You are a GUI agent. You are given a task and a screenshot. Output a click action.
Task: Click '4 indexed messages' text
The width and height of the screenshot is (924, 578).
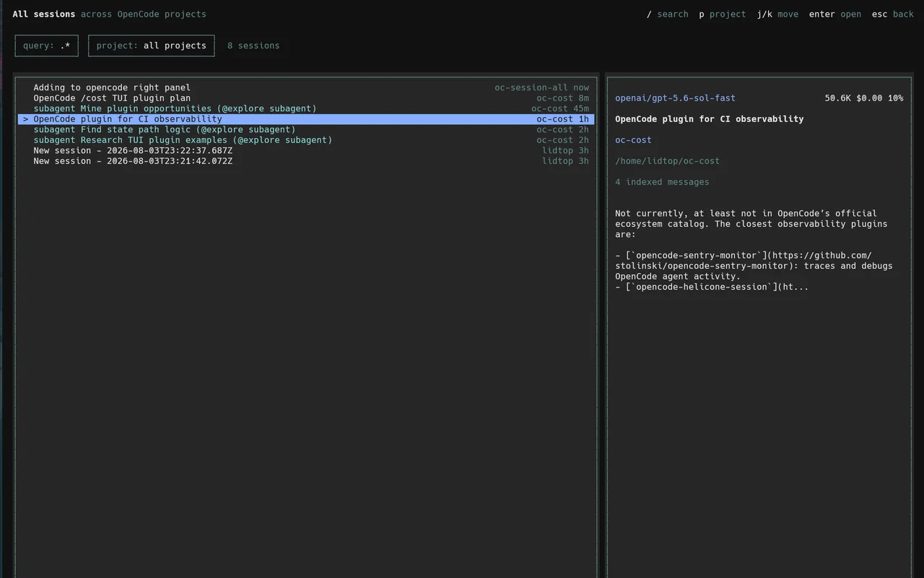coord(662,182)
